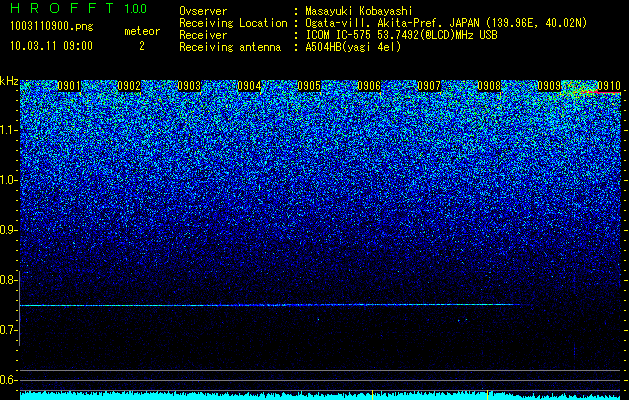The image size is (629, 400).
Task: Click the 1.1 frequency axis label
Action: 9,130
